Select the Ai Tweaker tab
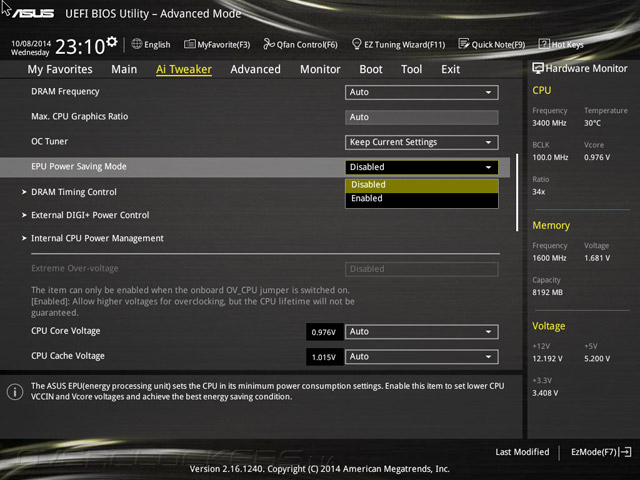Viewport: 640px width, 480px height. [x=184, y=69]
